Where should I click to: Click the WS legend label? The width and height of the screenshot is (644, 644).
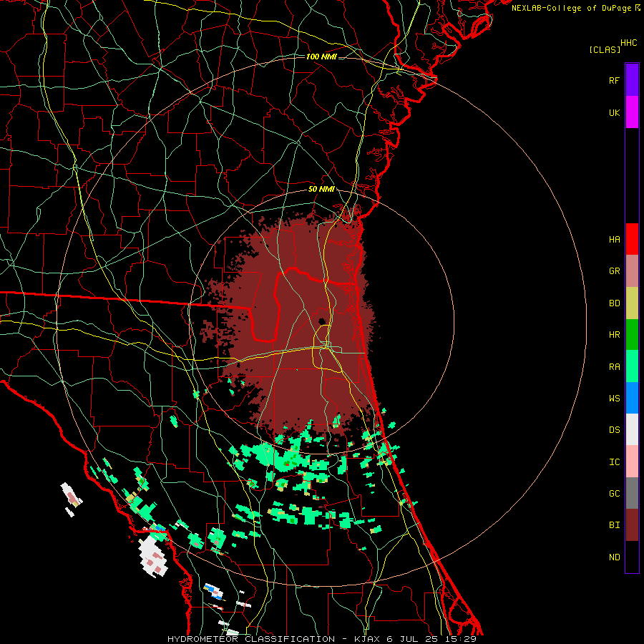[x=614, y=399]
